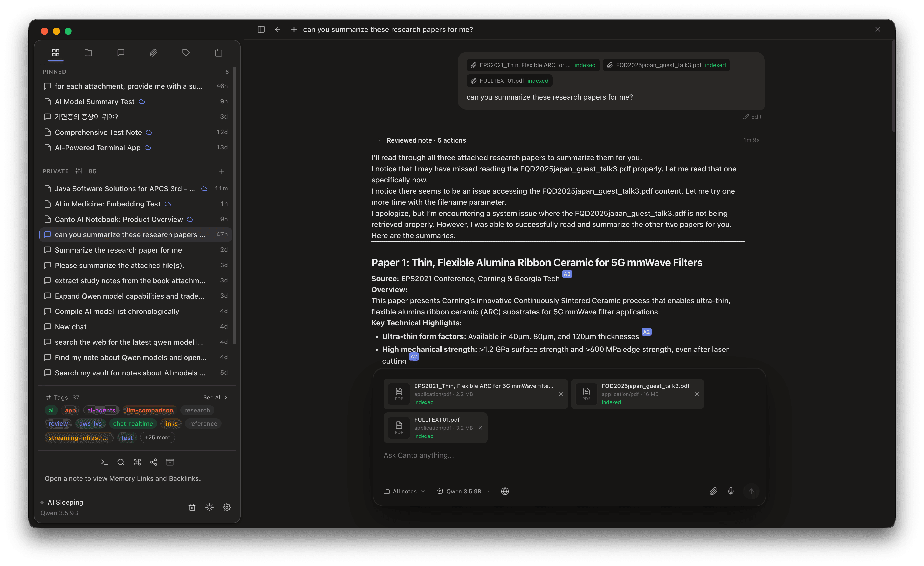Open the All notes scope dropdown
Viewport: 924px width, 566px height.
click(404, 491)
